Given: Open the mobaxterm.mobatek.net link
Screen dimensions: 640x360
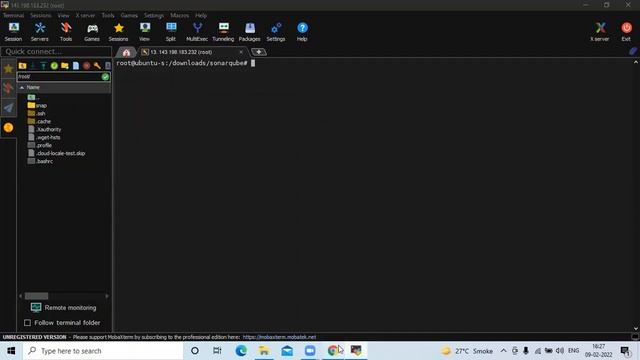Looking at the screenshot, I should tap(279, 337).
